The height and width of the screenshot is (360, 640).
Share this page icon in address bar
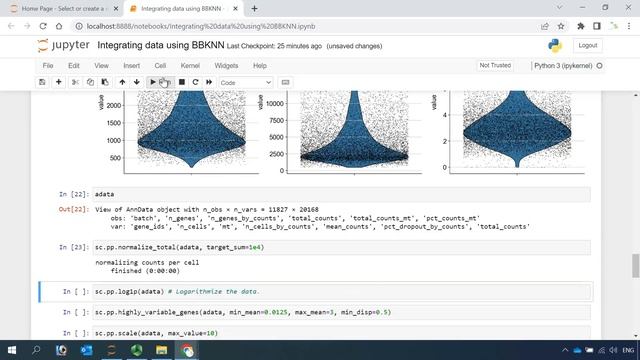click(x=544, y=26)
